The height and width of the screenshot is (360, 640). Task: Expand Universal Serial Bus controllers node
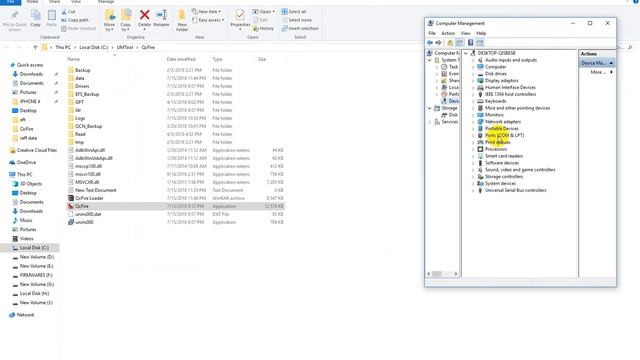point(473,190)
